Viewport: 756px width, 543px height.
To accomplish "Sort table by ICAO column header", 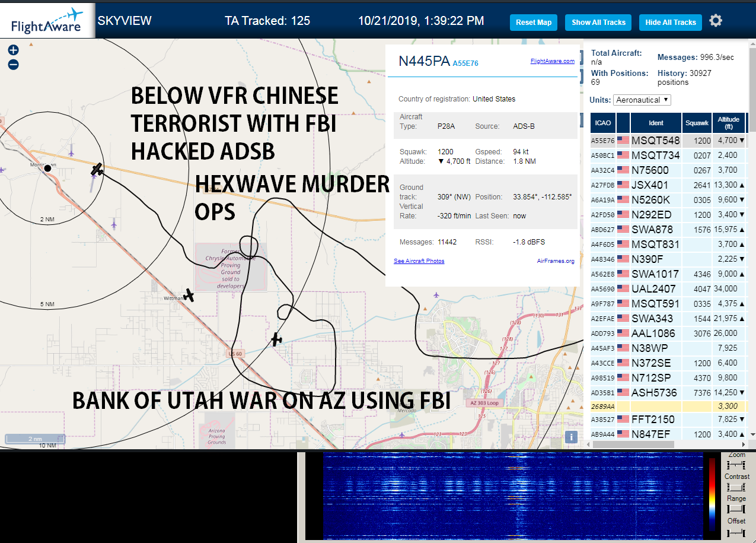I will pyautogui.click(x=602, y=123).
